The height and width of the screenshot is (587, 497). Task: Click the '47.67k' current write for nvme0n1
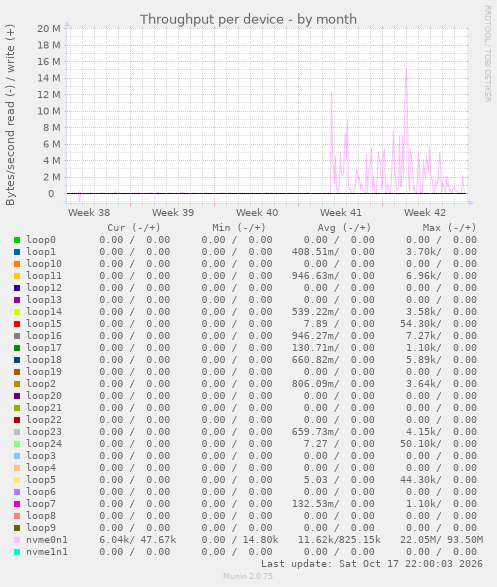point(158,540)
